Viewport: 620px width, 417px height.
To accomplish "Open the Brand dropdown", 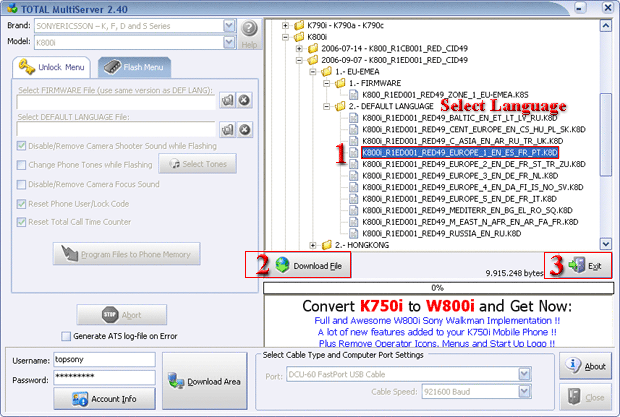I will click(229, 26).
